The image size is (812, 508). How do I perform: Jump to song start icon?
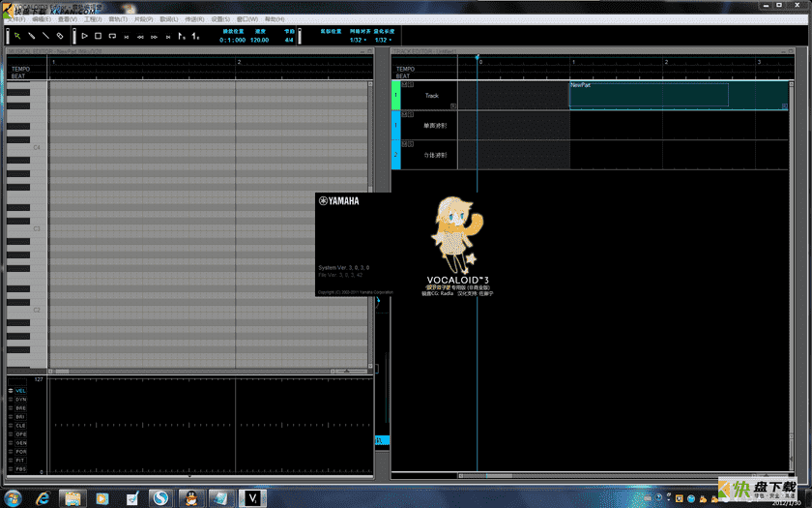127,37
